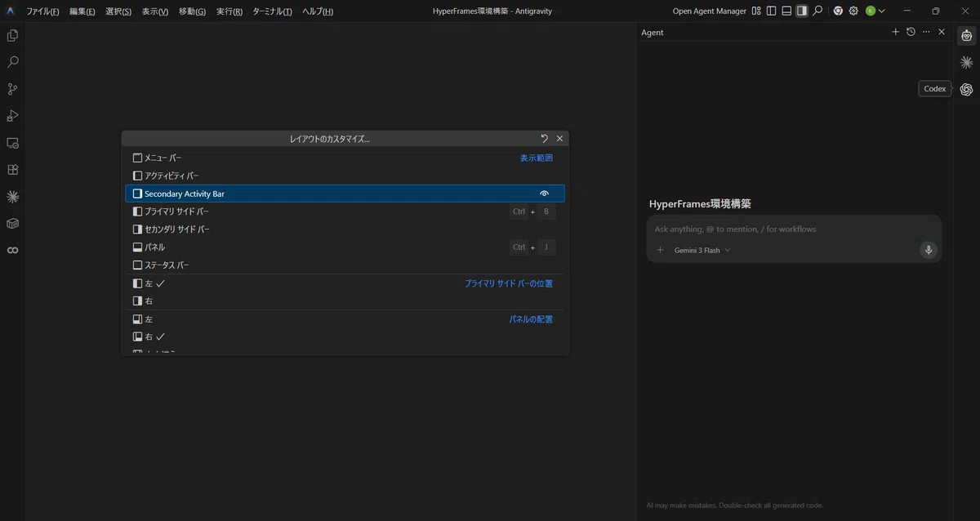The width and height of the screenshot is (980, 521).
Task: Set panel alignment to 左
Action: coord(345,319)
